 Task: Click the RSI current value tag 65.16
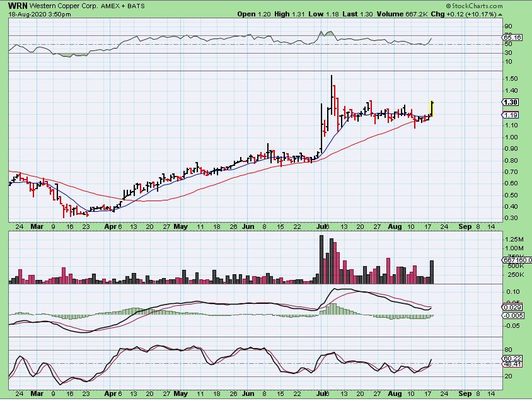point(512,38)
